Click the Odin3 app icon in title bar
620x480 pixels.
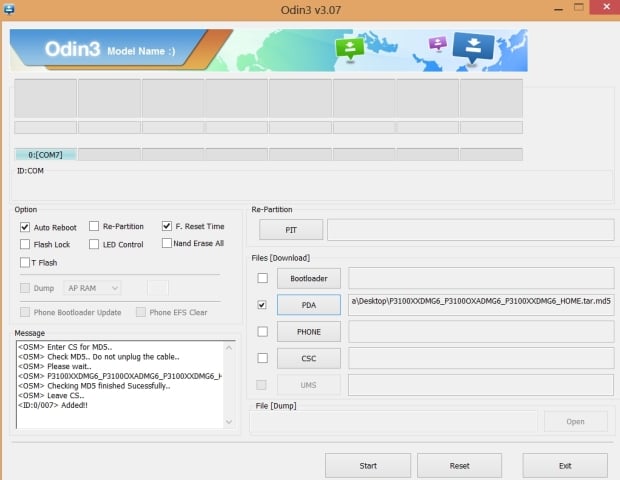9,9
